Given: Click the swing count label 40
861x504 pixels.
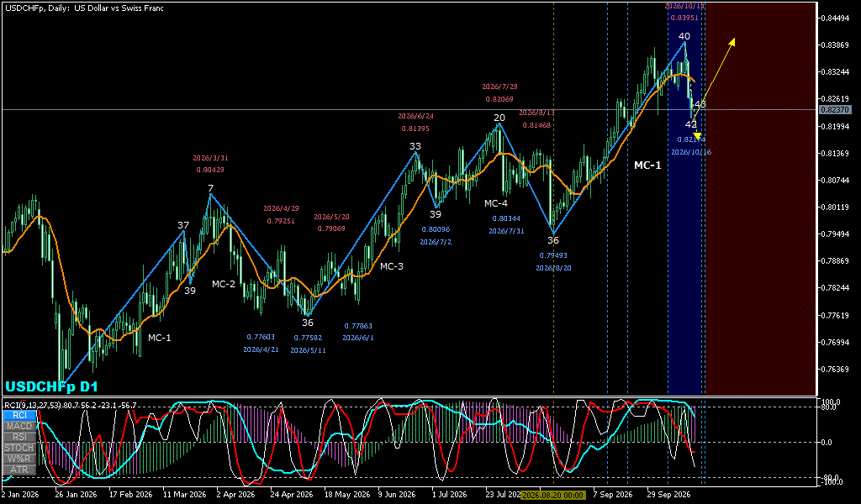Looking at the screenshot, I should 684,37.
